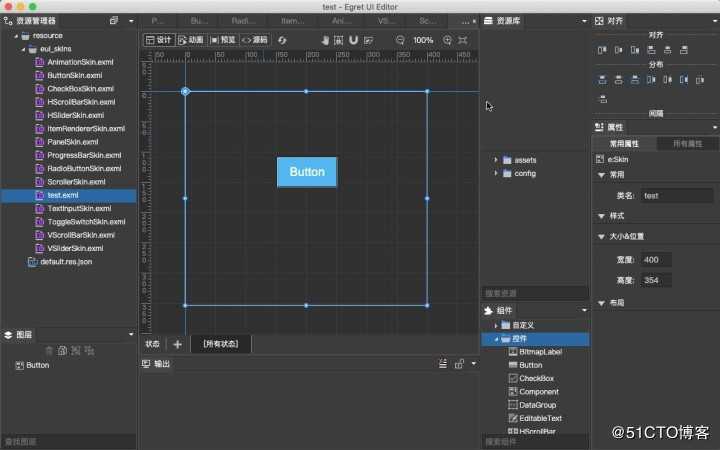Click the sixth align icon in 对齐 row
The image size is (720, 450).
[684, 50]
